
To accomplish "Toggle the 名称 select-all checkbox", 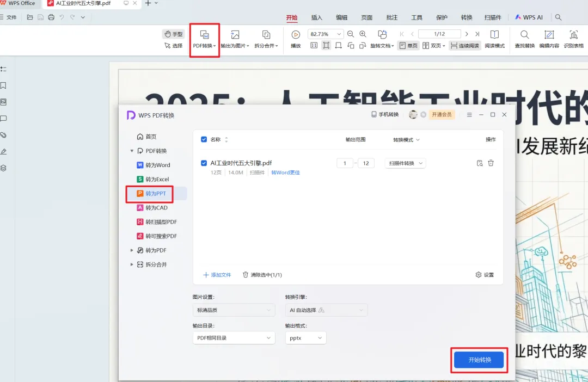I will pos(204,139).
